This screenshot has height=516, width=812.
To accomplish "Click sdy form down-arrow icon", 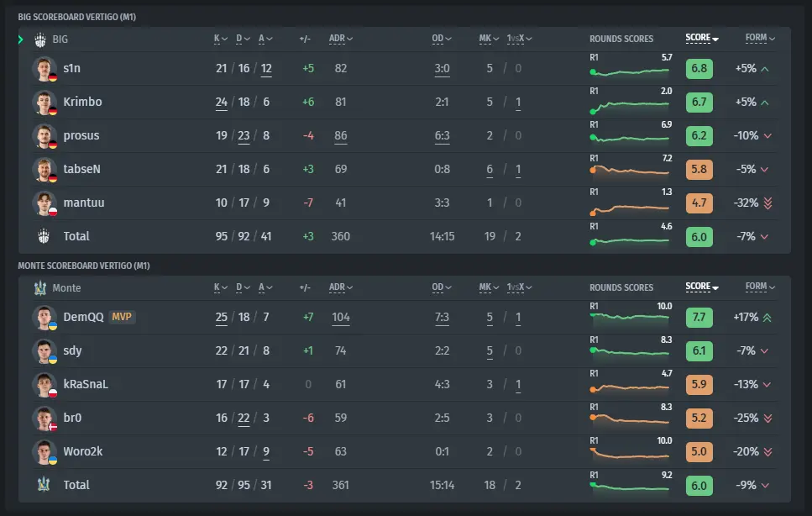I will 764,350.
